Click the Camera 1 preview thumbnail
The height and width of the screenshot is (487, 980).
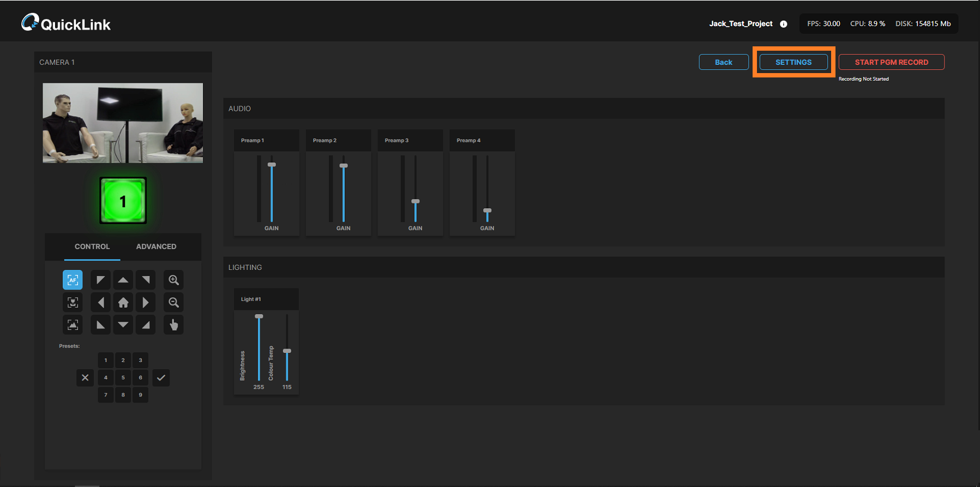tap(123, 123)
